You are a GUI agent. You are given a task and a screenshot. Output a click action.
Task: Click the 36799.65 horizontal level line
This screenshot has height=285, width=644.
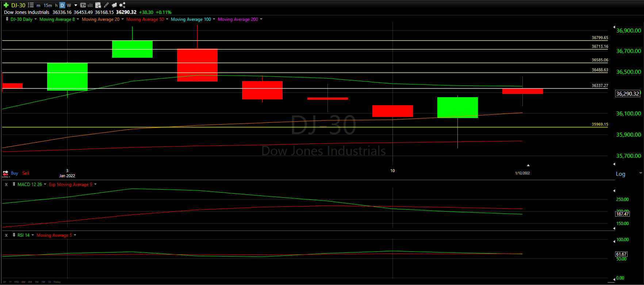[305, 41]
